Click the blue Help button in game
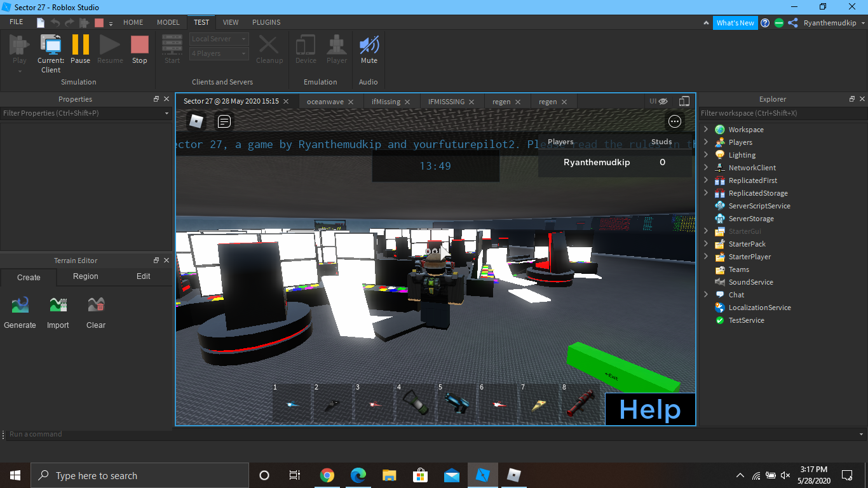The height and width of the screenshot is (488, 868). (x=650, y=410)
